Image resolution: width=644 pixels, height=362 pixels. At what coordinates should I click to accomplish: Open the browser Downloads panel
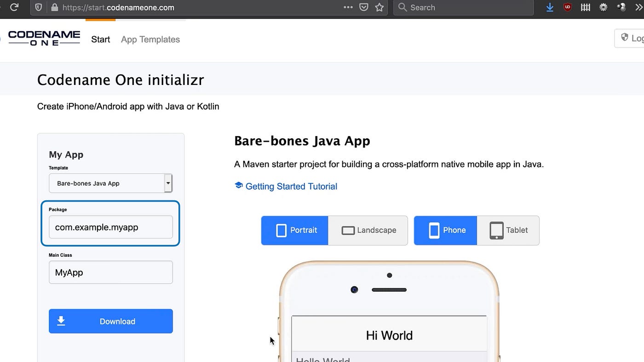click(x=550, y=7)
